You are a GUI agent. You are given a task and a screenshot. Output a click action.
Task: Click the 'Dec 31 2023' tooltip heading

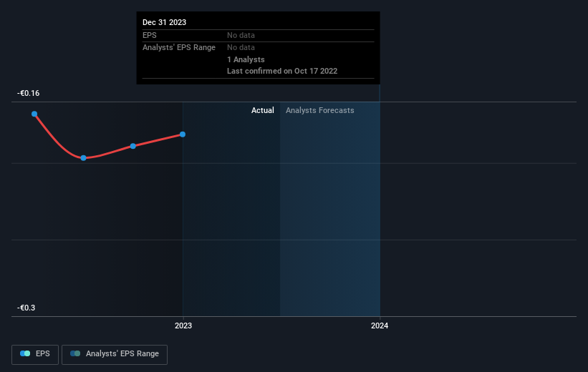[x=164, y=22]
